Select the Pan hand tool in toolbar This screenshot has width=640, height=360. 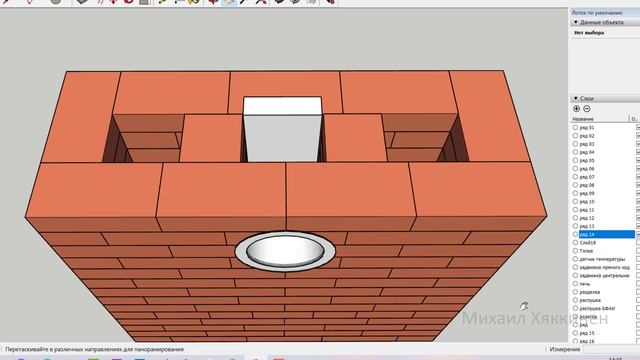click(x=229, y=2)
